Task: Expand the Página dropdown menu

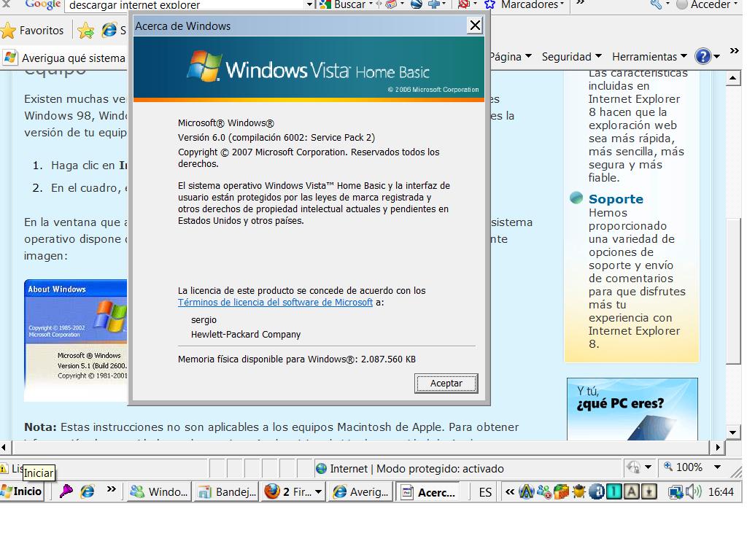Action: click(511, 57)
